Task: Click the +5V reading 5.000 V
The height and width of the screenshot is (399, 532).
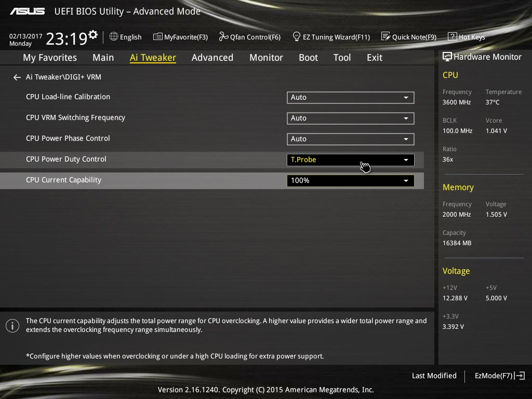Action: [496, 298]
